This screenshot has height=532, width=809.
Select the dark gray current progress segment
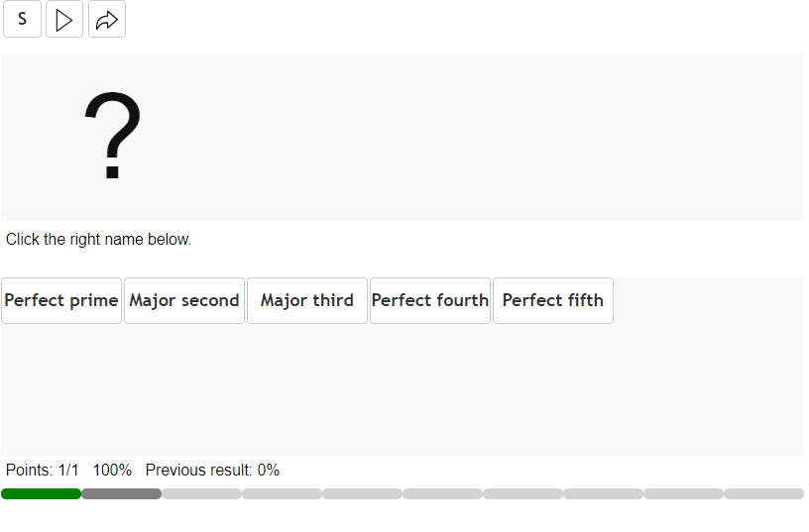point(121,493)
